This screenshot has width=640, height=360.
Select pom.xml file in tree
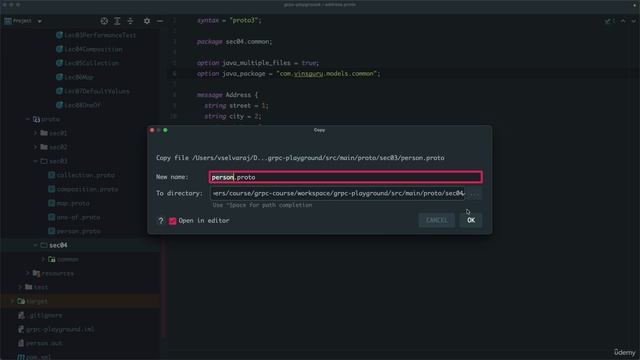pyautogui.click(x=38, y=357)
